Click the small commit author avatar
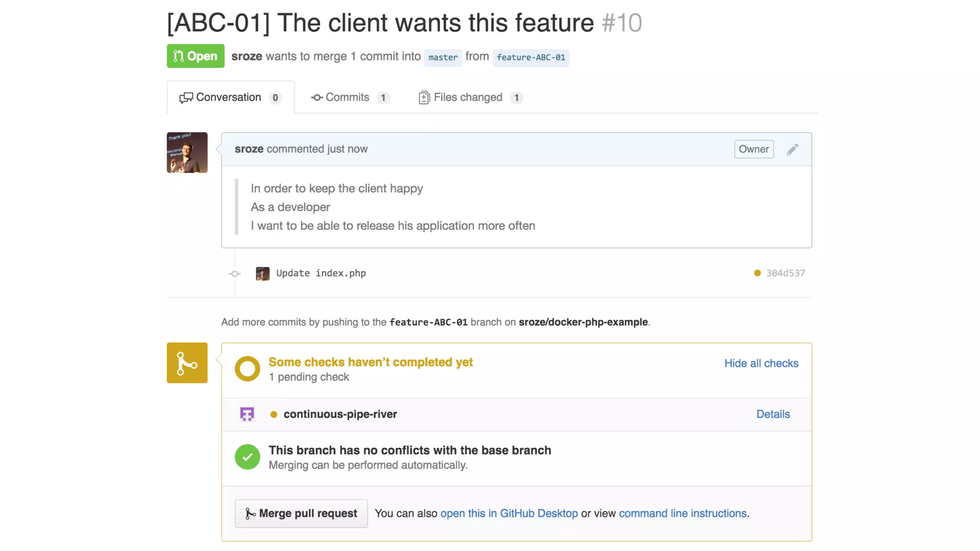The height and width of the screenshot is (551, 980). [x=262, y=274]
